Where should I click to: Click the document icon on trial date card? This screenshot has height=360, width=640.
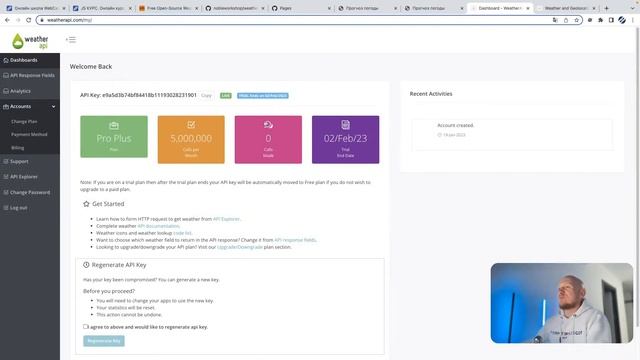tap(345, 124)
